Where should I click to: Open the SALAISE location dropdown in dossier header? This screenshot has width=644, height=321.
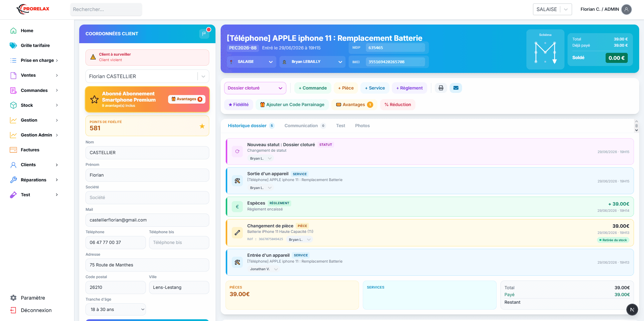[x=251, y=62]
